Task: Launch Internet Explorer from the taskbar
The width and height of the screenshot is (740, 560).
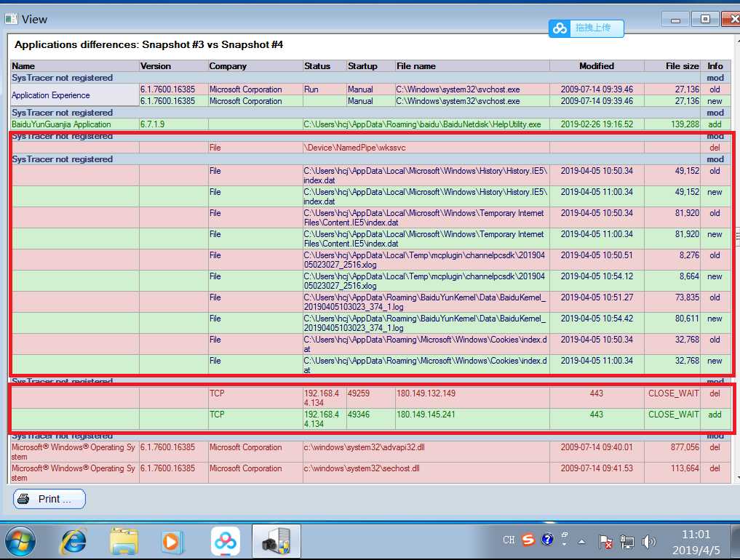Action: pos(73,542)
